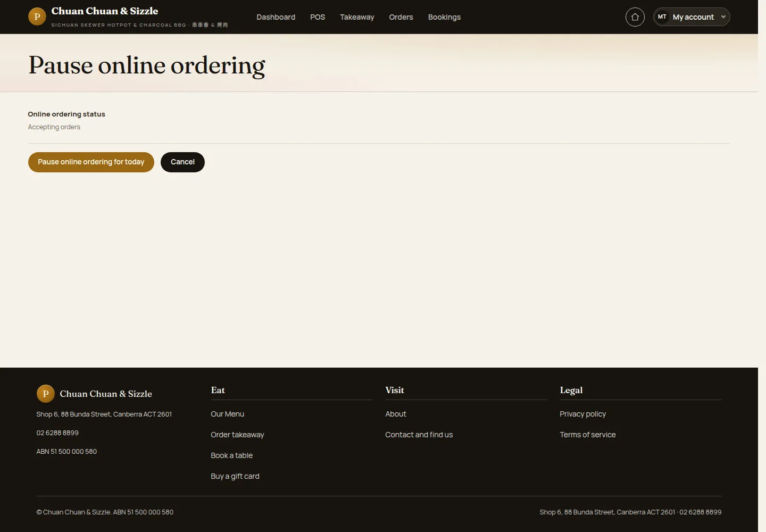Viewport: 766px width, 532px height.
Task: Open the Takeaway nav item
Action: click(x=357, y=17)
